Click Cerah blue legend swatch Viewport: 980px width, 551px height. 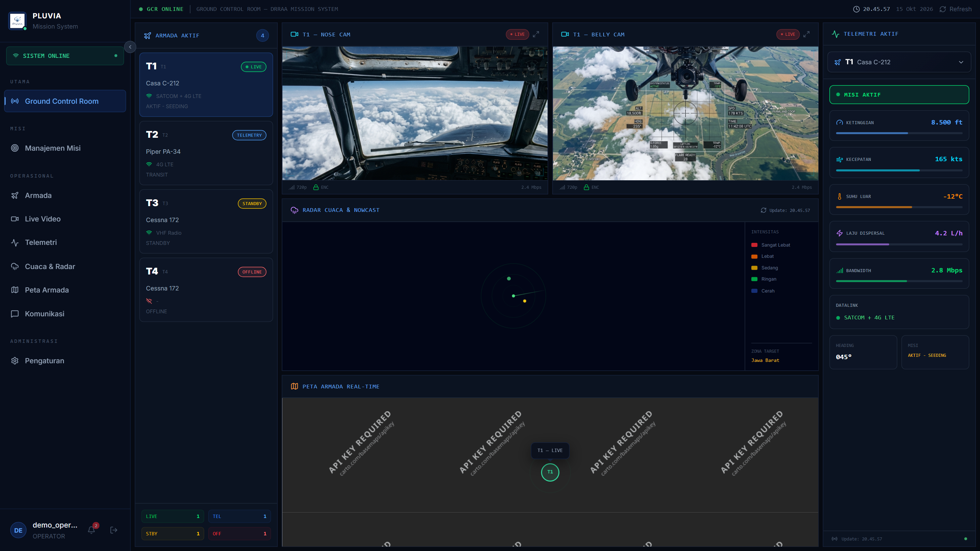(754, 291)
